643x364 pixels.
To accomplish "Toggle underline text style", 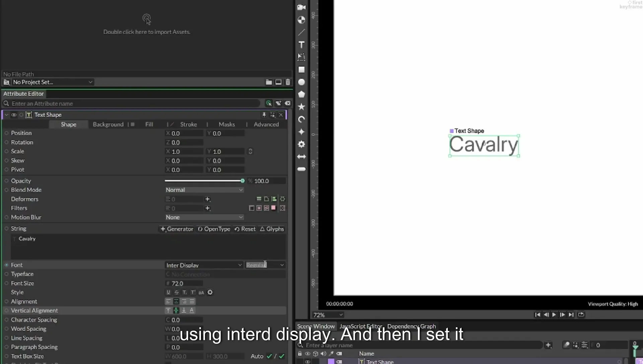I will pos(168,292).
